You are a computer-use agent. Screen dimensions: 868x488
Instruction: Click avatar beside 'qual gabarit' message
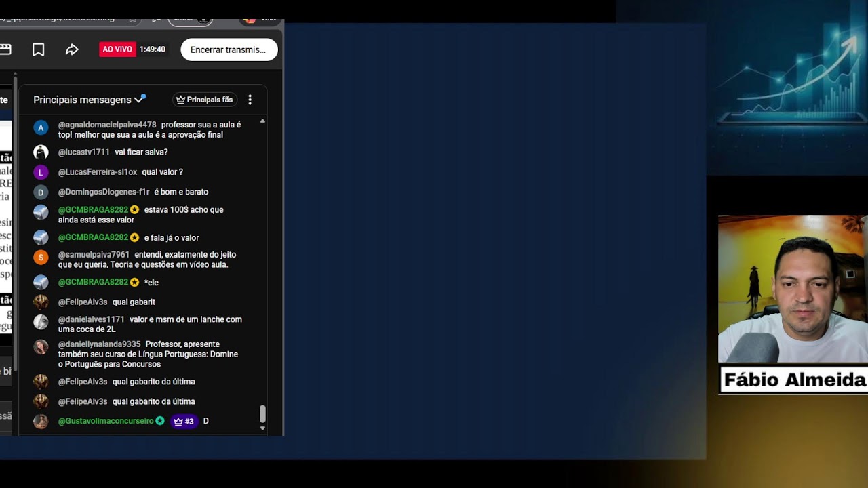(x=41, y=302)
